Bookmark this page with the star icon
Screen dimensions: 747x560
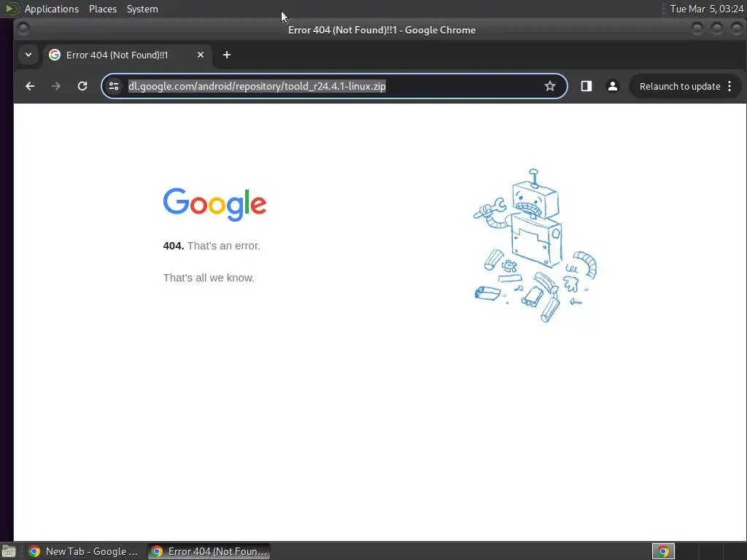click(x=550, y=86)
